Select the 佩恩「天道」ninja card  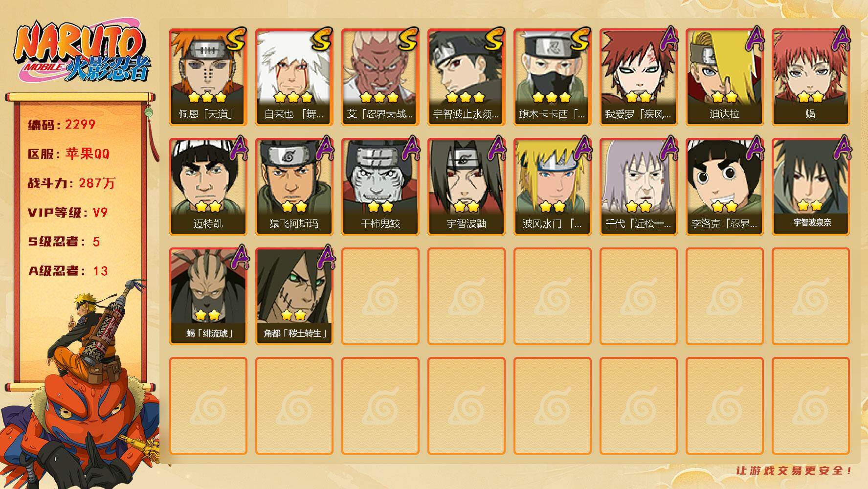point(208,77)
